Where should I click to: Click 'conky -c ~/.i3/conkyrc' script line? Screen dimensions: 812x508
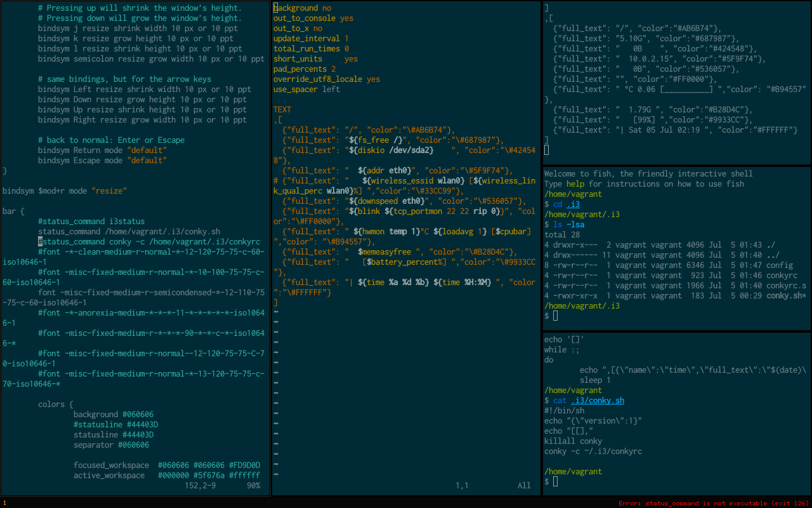[x=593, y=451]
